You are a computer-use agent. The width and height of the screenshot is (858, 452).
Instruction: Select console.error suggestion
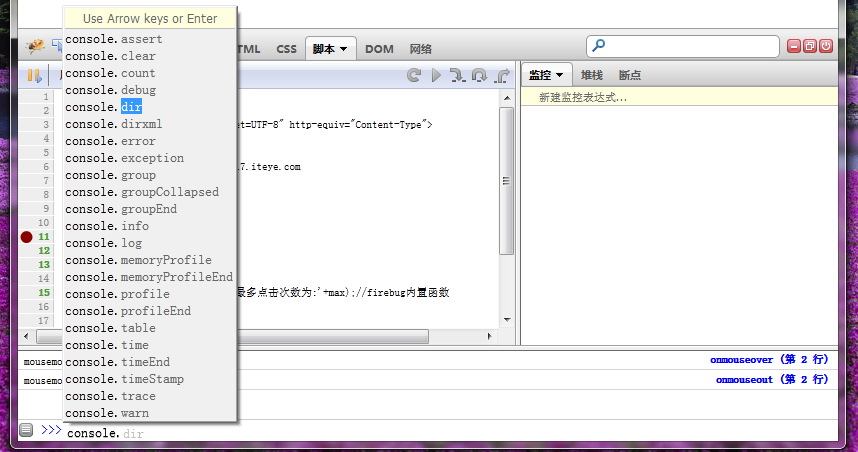click(x=150, y=141)
